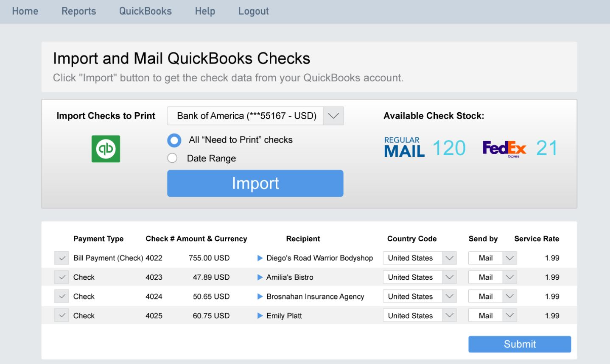Submit the selected checks
Screen dimensions: 610x364
point(519,344)
